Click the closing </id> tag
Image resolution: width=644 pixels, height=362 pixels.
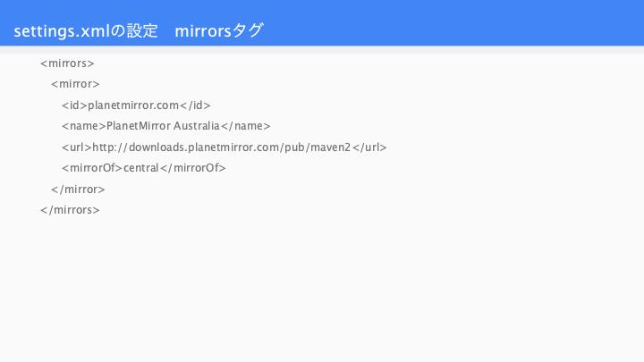coord(195,105)
